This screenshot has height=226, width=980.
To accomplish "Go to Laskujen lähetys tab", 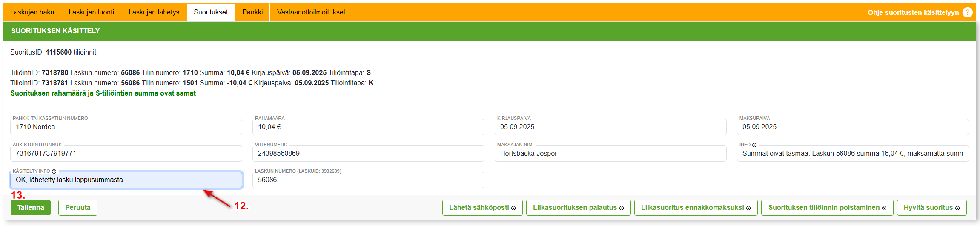I will click(154, 12).
